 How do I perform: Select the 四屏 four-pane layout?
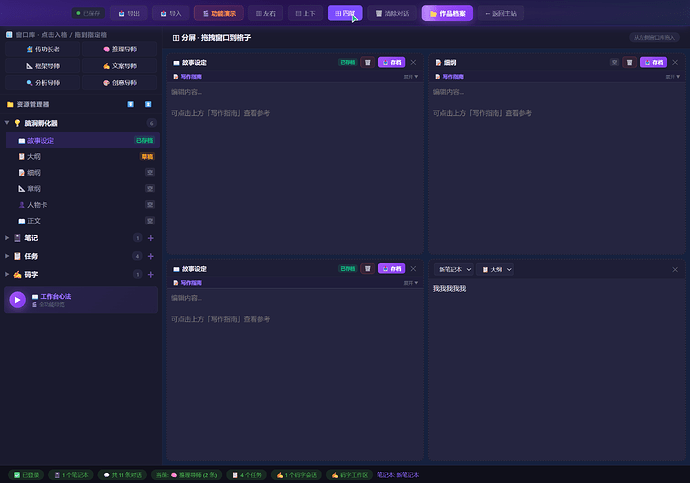(345, 13)
